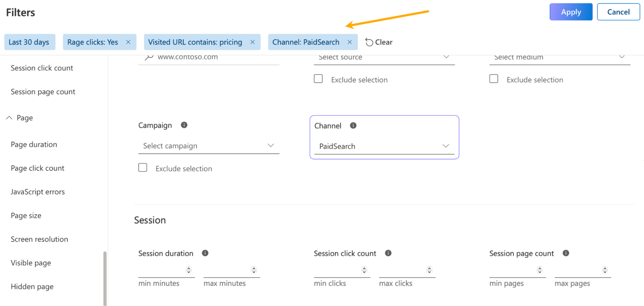Click the Session page count info icon
644x306 pixels.
pos(565,253)
